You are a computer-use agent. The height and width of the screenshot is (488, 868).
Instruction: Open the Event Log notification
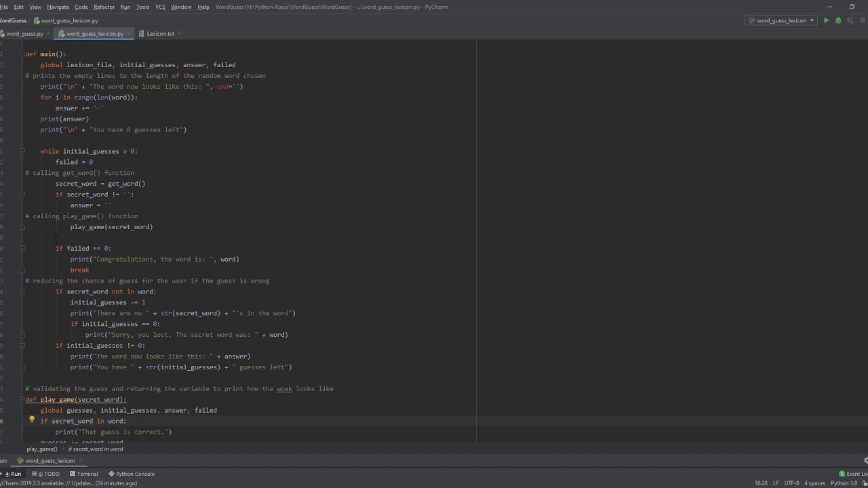[854, 474]
